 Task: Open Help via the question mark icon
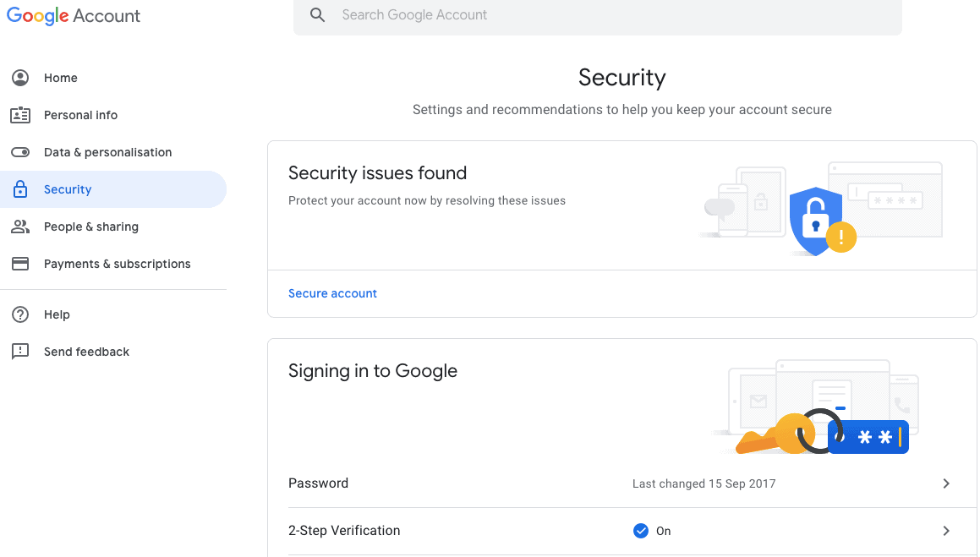coord(20,314)
